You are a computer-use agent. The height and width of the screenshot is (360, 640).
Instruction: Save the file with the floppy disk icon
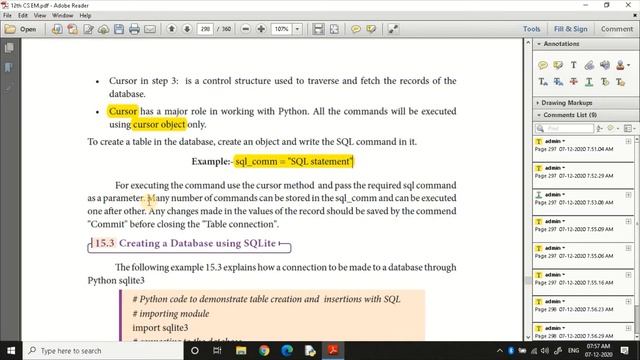119,29
